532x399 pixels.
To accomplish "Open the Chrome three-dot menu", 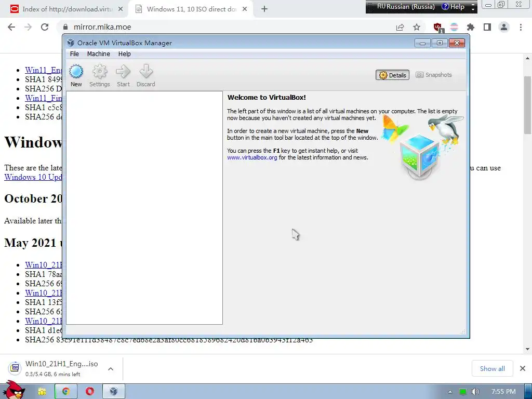I will tap(521, 27).
